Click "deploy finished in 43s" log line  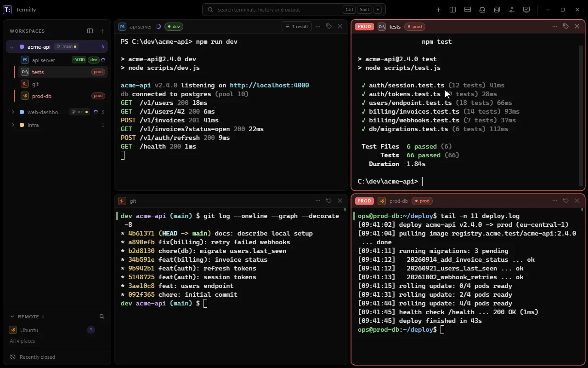[x=441, y=321]
